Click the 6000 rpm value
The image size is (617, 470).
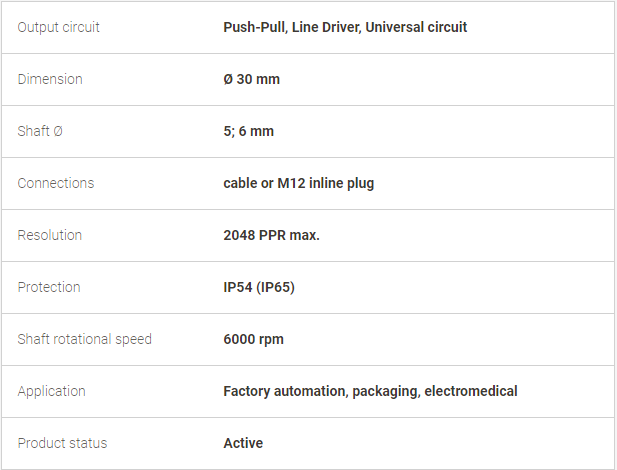point(253,339)
